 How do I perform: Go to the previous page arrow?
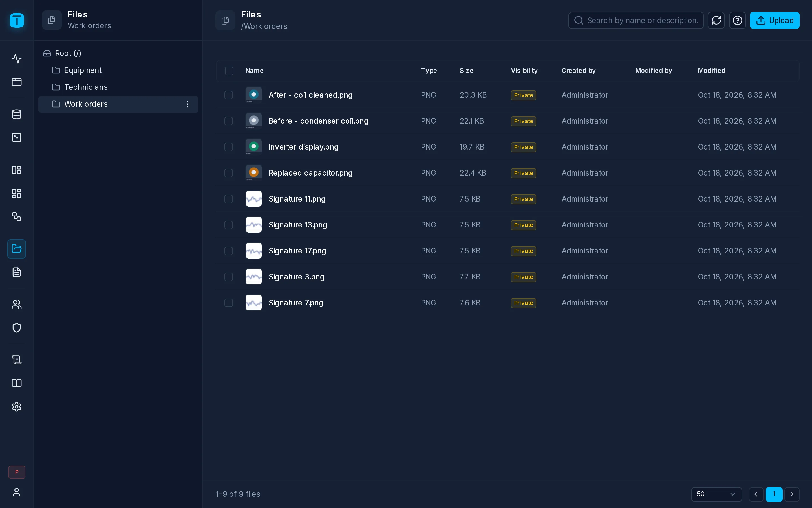[756, 494]
